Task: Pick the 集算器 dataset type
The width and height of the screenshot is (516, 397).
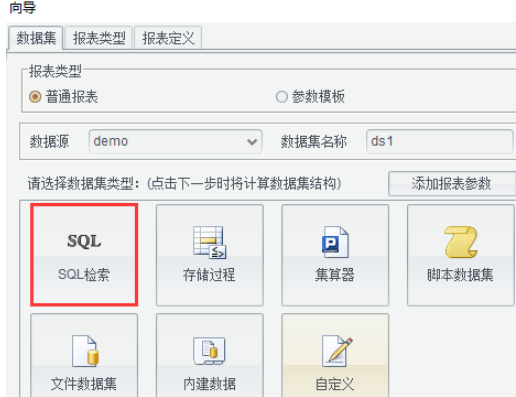Action: pos(335,255)
